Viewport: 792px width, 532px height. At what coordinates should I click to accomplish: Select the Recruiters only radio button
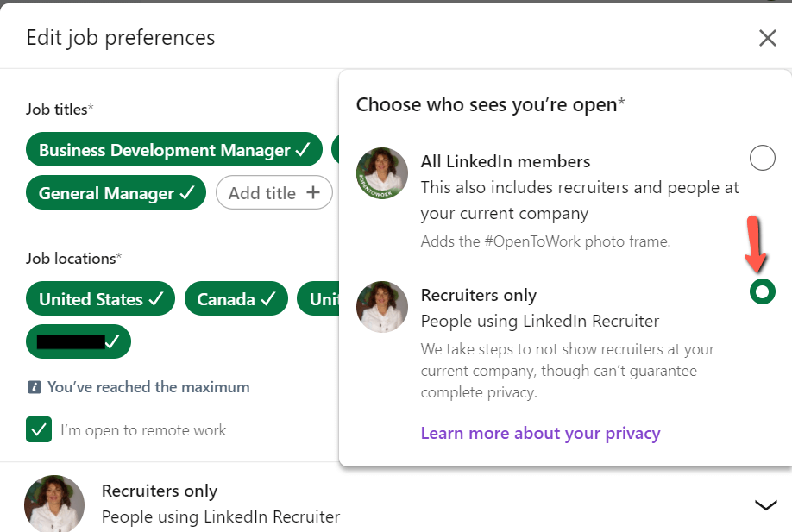tap(762, 291)
